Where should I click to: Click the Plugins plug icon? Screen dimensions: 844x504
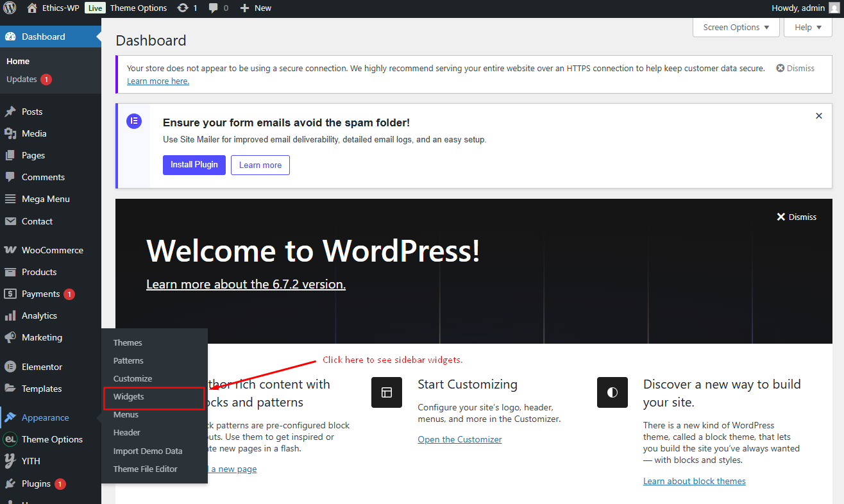pos(10,483)
